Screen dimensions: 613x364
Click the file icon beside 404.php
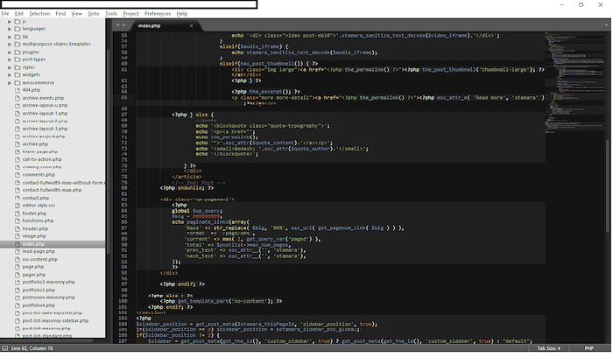(18, 90)
